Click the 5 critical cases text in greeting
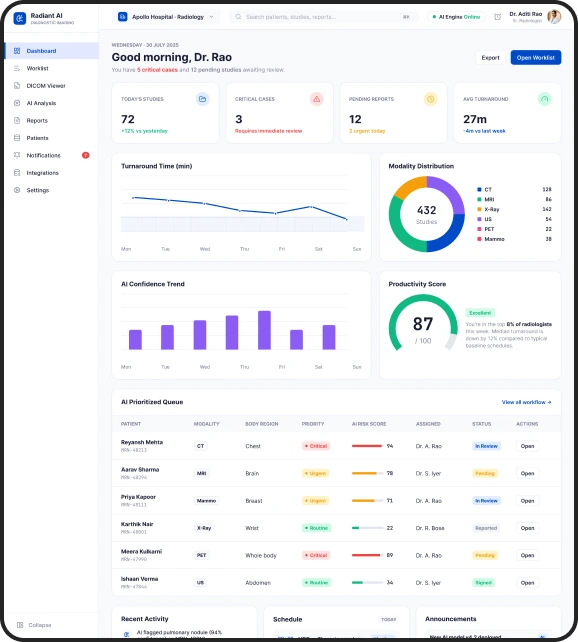The width and height of the screenshot is (578, 642). pos(157,70)
